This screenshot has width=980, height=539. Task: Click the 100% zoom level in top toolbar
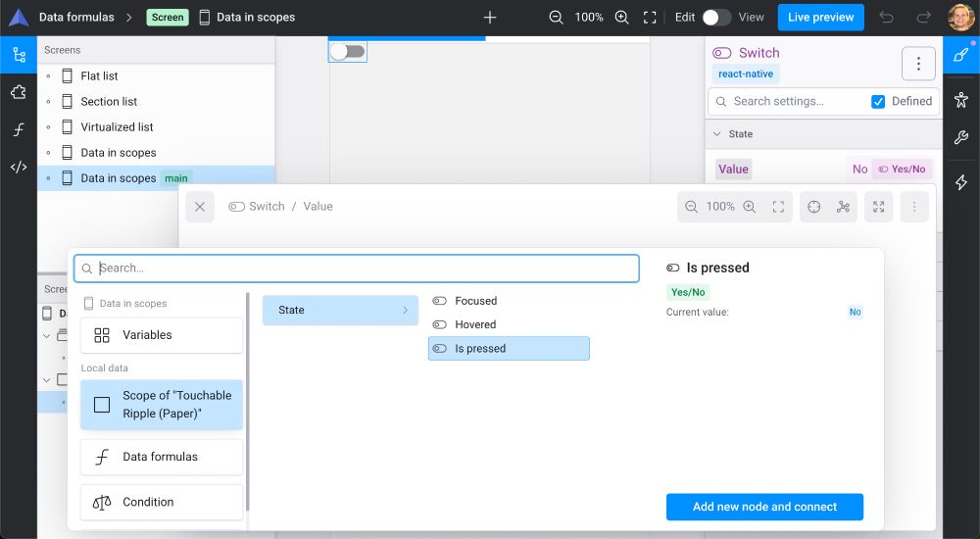[x=589, y=18]
